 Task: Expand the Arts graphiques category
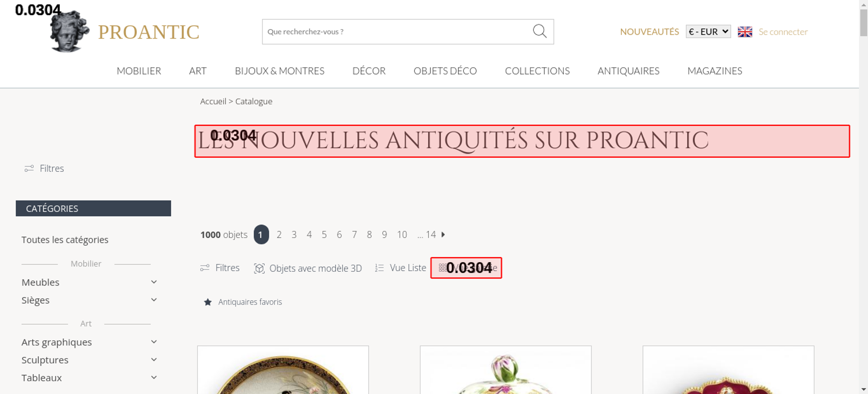154,342
